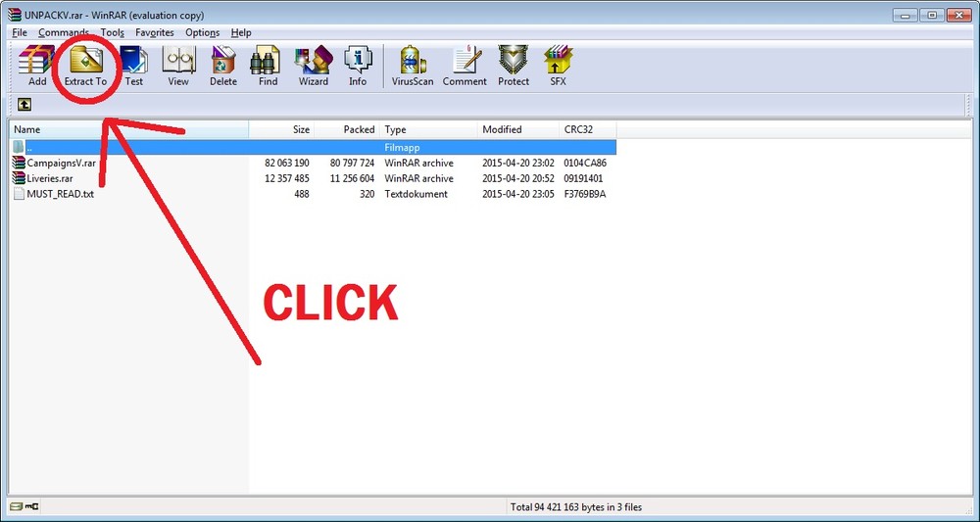Screen dimensions: 980x522
Task: Run the Test archive tool
Action: (133, 66)
